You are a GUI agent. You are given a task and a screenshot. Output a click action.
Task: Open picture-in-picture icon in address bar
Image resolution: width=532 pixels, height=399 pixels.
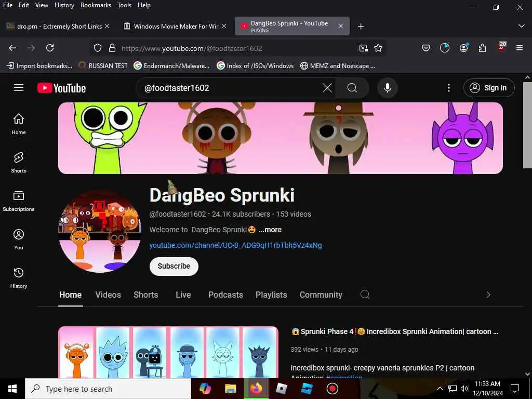point(363,48)
